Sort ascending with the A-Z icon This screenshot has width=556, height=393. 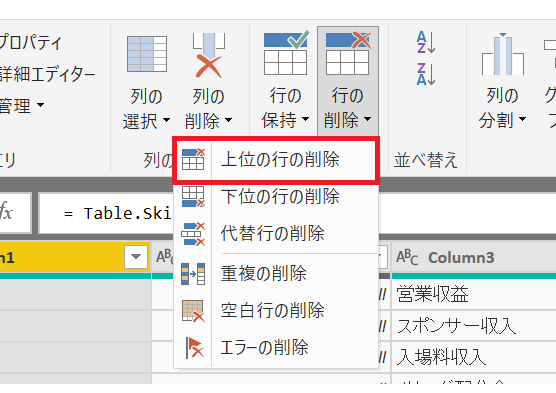click(426, 42)
